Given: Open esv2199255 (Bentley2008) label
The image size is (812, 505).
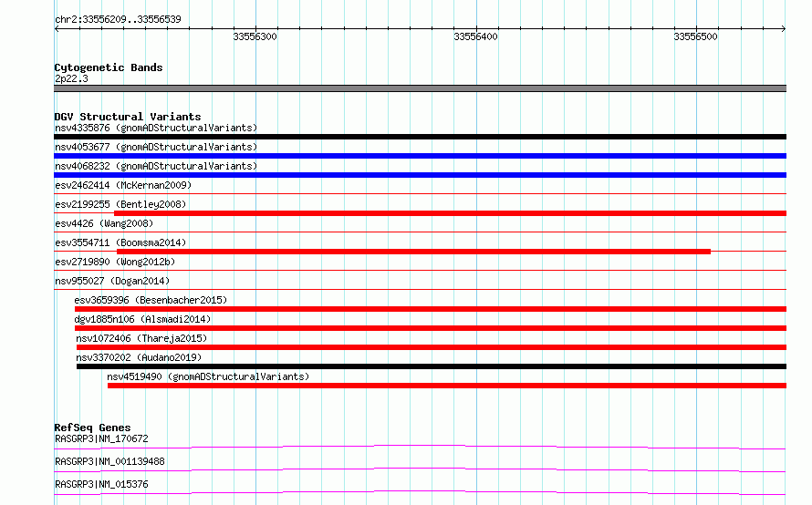Looking at the screenshot, I should point(120,204).
